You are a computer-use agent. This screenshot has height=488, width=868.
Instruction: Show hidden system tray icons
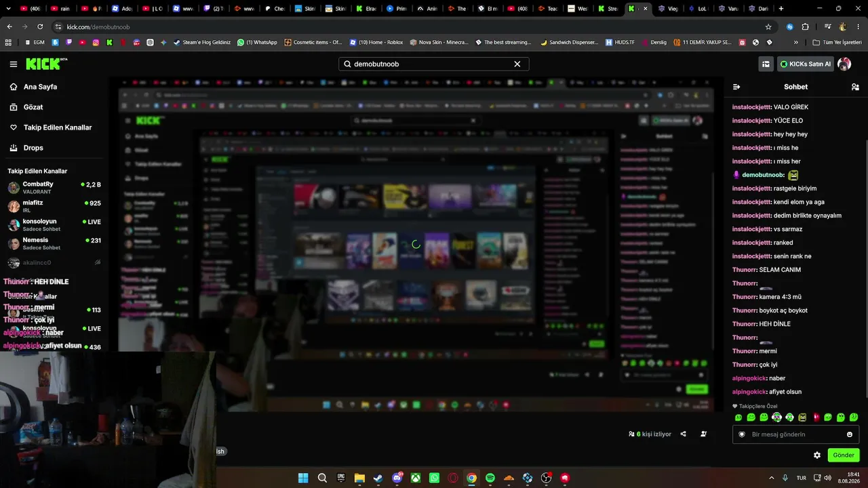point(771,478)
